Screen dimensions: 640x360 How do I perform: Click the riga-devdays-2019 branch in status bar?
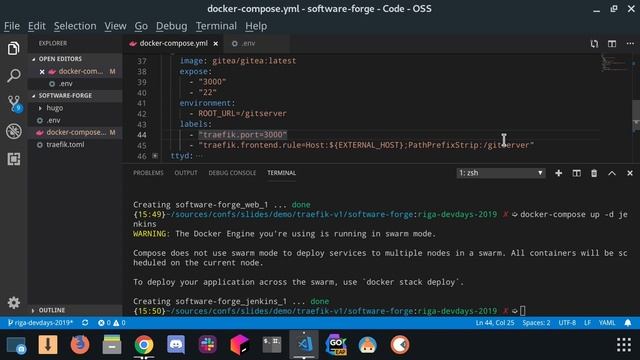pyautogui.click(x=40, y=323)
